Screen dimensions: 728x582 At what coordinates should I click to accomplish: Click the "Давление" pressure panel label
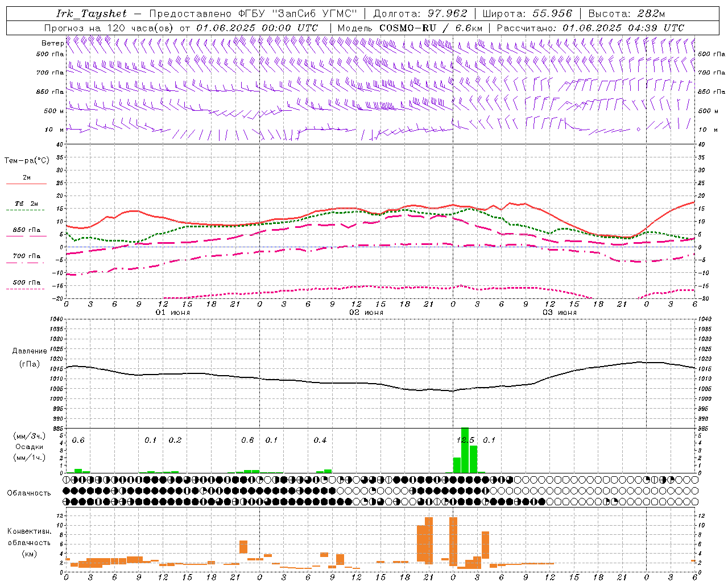click(x=30, y=351)
